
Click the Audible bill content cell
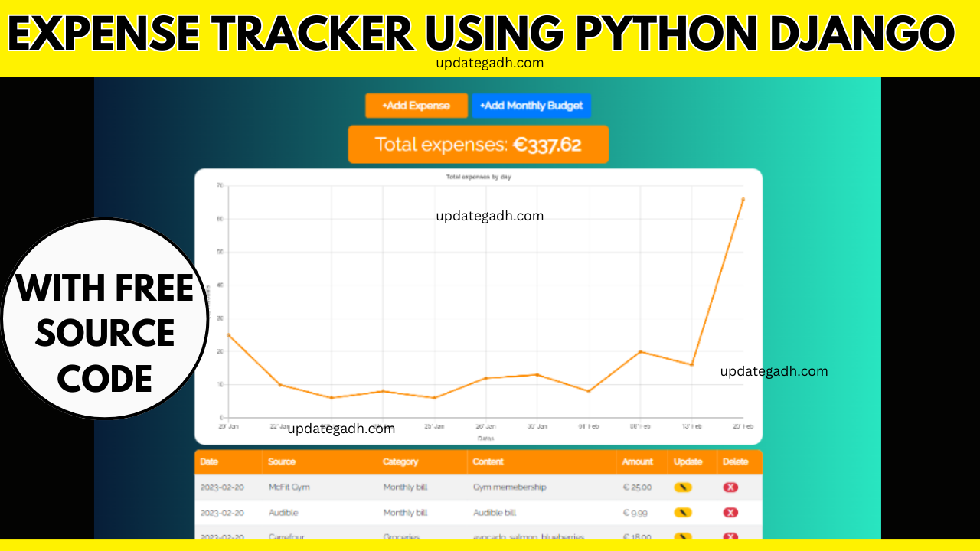(495, 512)
